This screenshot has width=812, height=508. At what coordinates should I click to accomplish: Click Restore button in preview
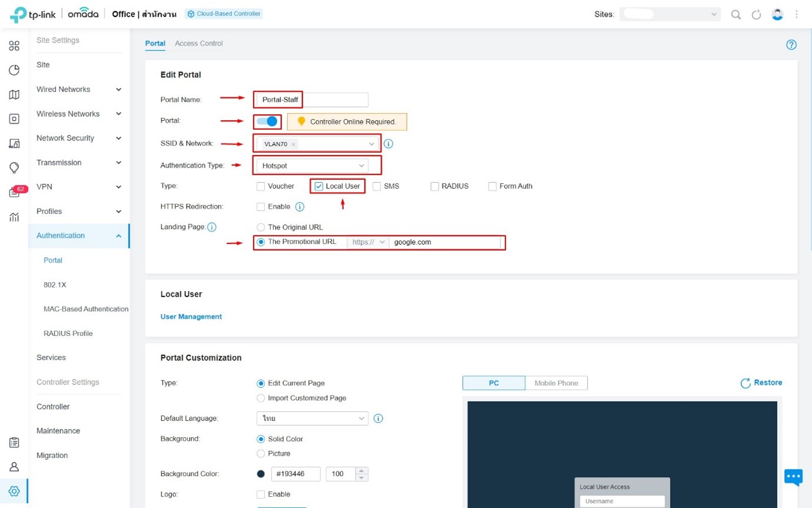pyautogui.click(x=761, y=383)
